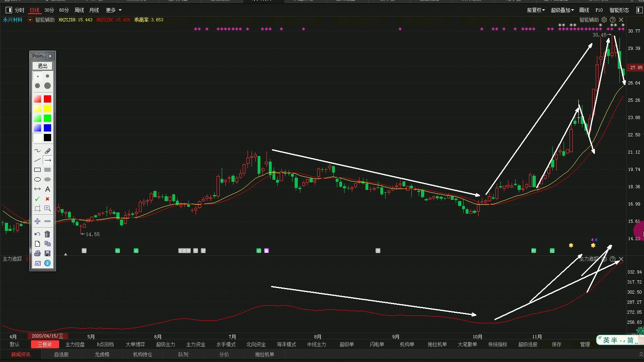Image resolution: width=644 pixels, height=362 pixels.
Task: Open 智能辅助 indicator settings gear
Action: 604,20
